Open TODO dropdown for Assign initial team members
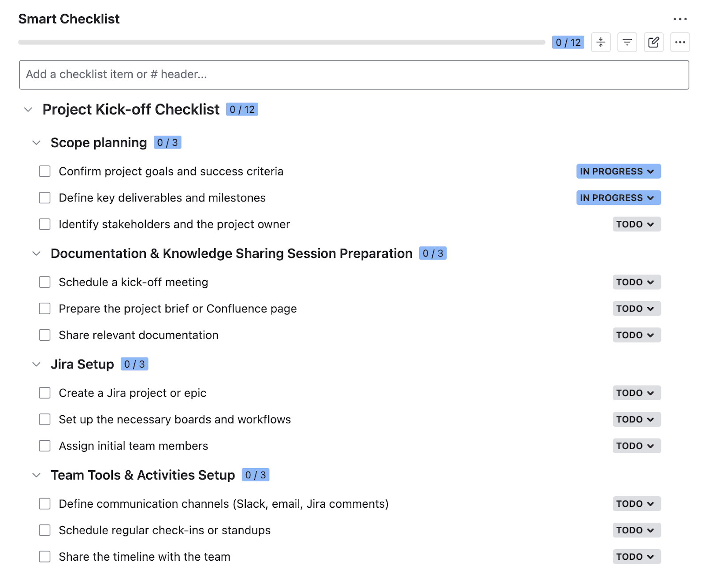The height and width of the screenshot is (588, 705). point(636,446)
